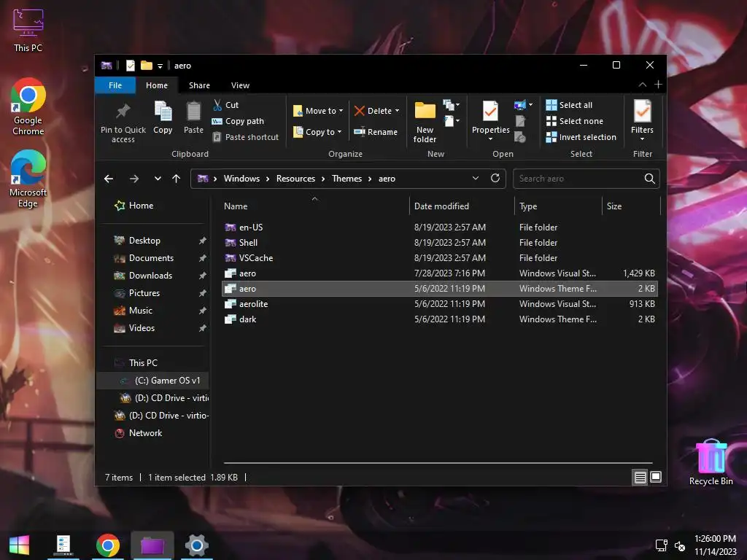Image resolution: width=747 pixels, height=560 pixels.
Task: Click Paste shortcut option
Action: pos(245,137)
